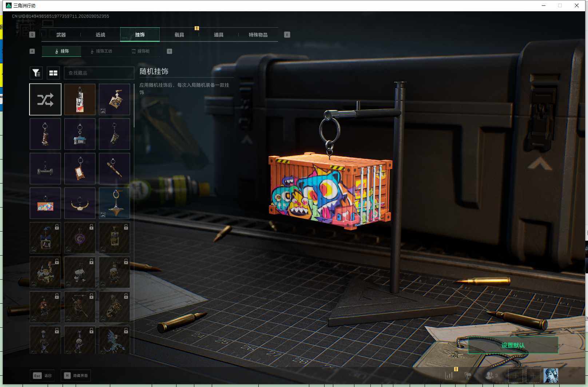The width and height of the screenshot is (588, 387).
Task: Go to the 道具 items tab
Action: coord(219,35)
